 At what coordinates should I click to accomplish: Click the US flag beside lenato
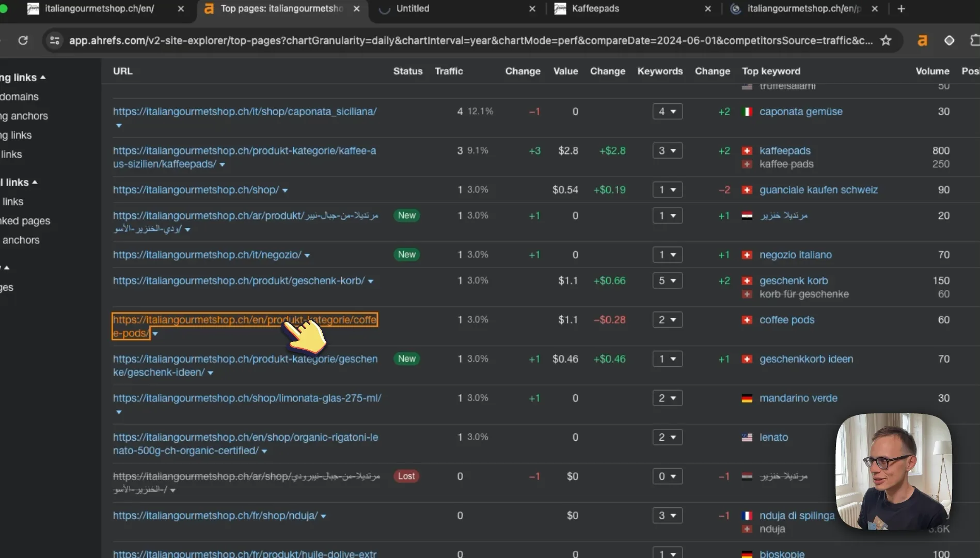point(747,438)
